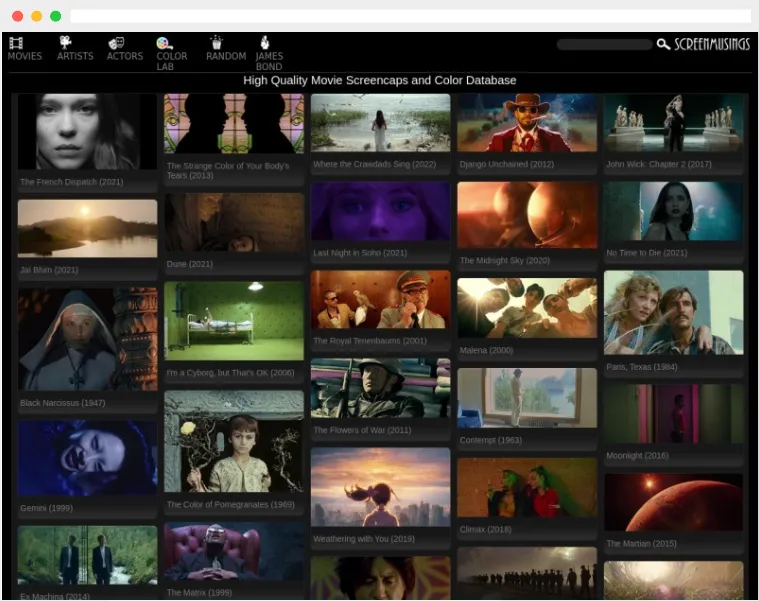Click 'The Midnight Sky (2020)' title text
Screen dimensions: 759x601
(505, 261)
